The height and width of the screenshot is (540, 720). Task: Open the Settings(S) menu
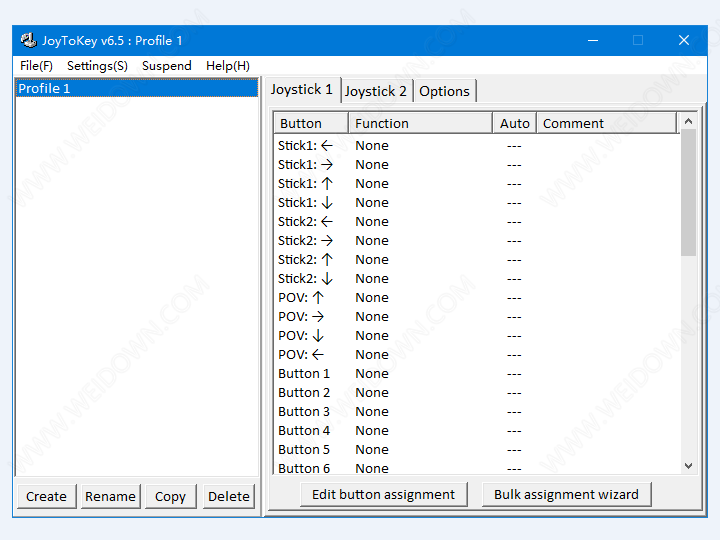click(97, 66)
